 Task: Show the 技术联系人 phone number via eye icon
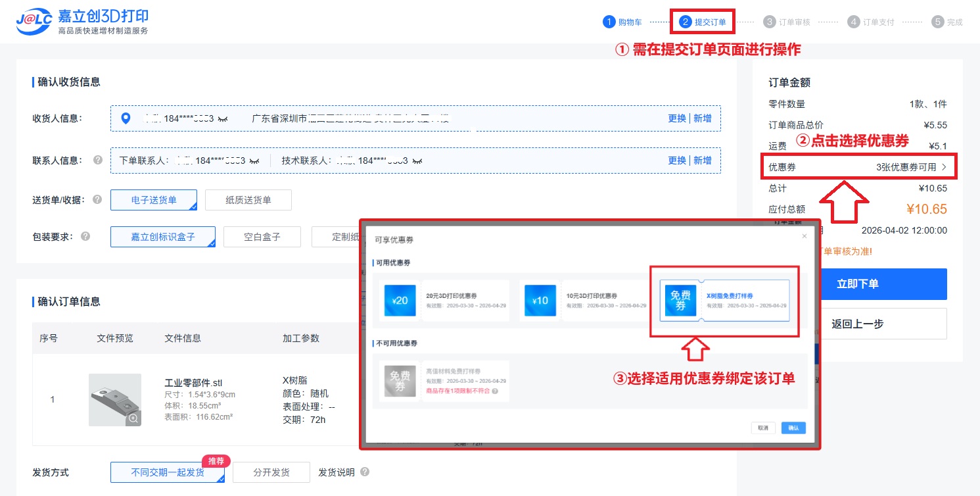tap(417, 161)
